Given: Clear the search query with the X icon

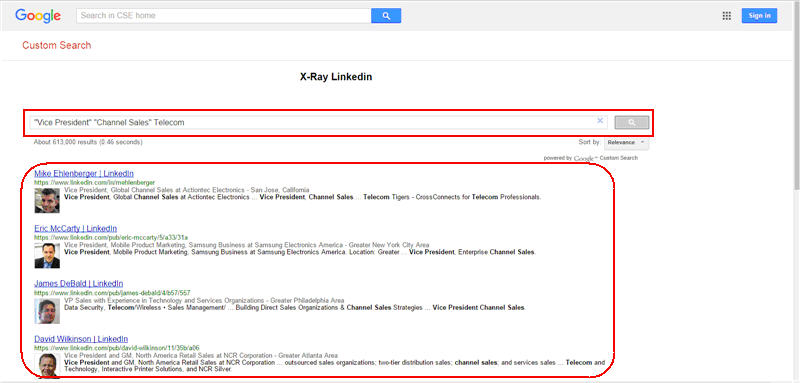Looking at the screenshot, I should pos(600,121).
